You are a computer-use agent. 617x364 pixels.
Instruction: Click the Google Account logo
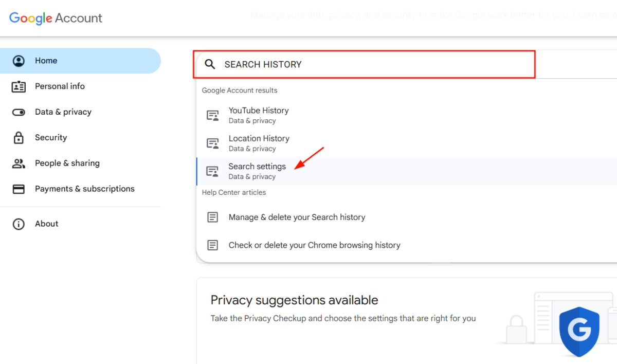pyautogui.click(x=56, y=18)
